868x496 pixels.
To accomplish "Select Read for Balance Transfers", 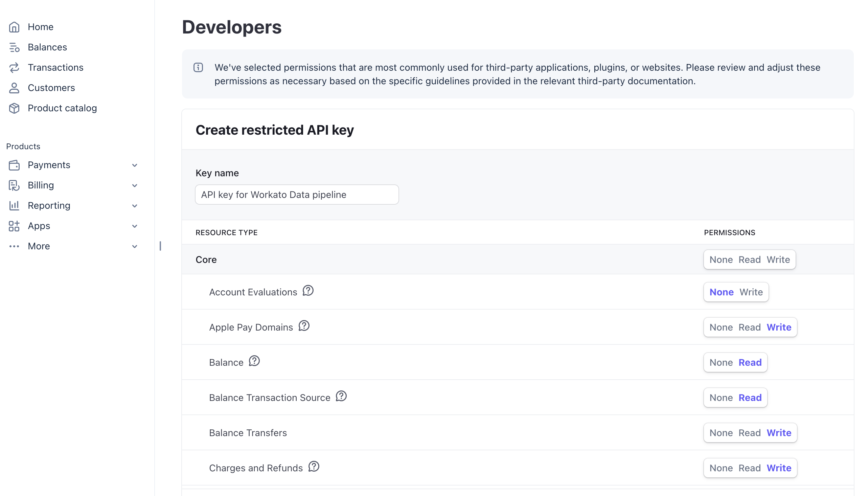I will (x=749, y=433).
